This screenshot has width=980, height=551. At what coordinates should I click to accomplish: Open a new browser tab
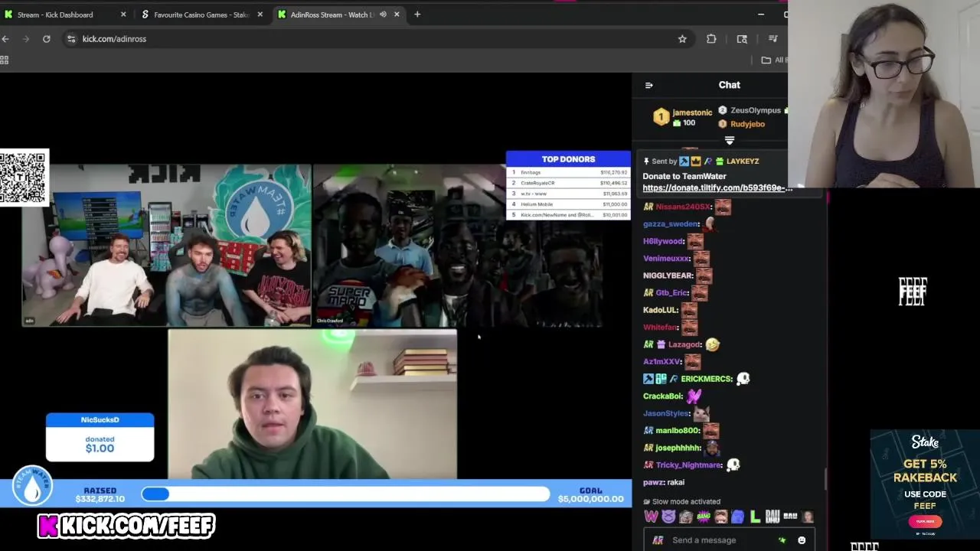[x=417, y=15]
